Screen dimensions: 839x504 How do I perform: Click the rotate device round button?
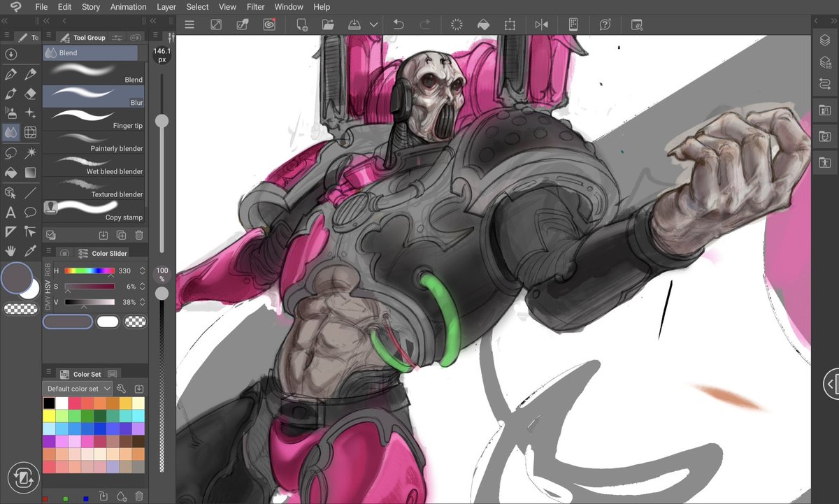coord(23,478)
